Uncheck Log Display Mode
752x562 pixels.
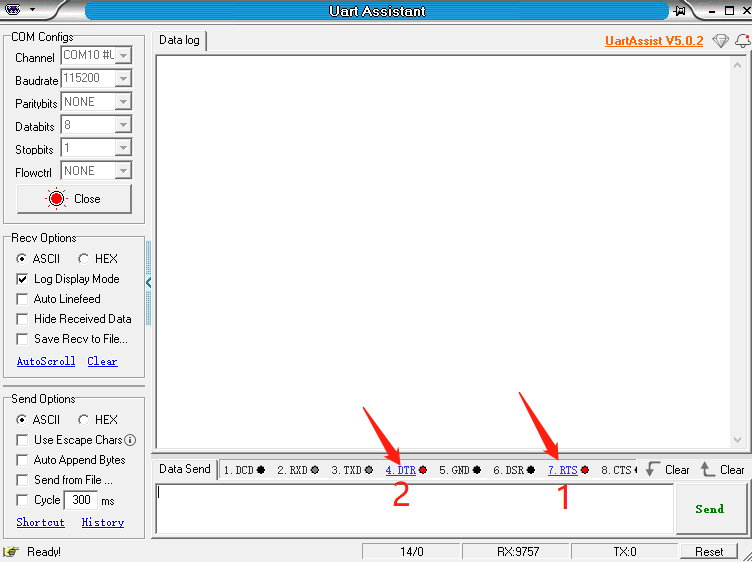(x=22, y=279)
